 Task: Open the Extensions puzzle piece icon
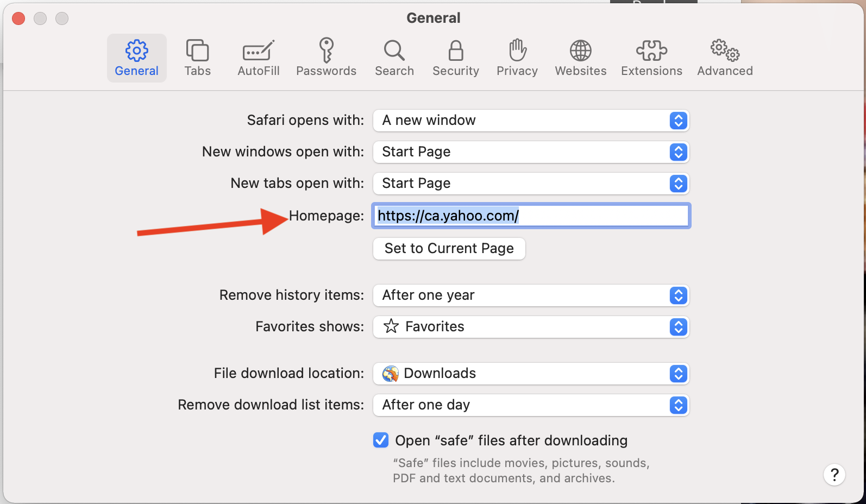point(651,51)
